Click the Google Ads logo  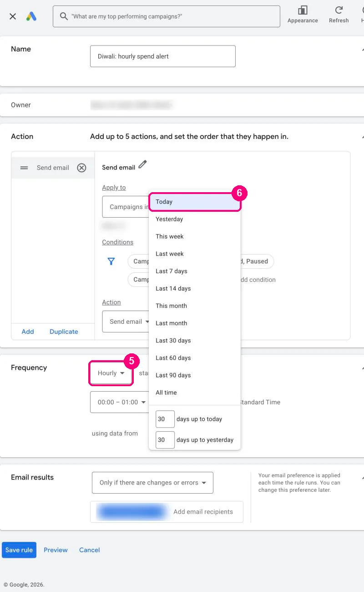click(31, 16)
